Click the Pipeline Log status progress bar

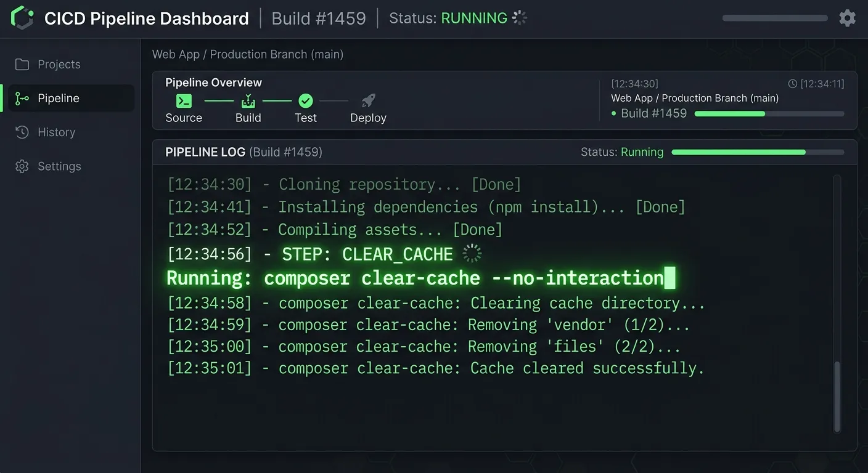click(x=758, y=152)
